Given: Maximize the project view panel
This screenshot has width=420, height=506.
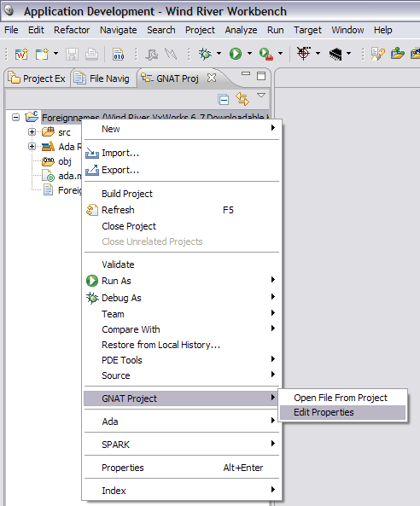Looking at the screenshot, I should 261,76.
